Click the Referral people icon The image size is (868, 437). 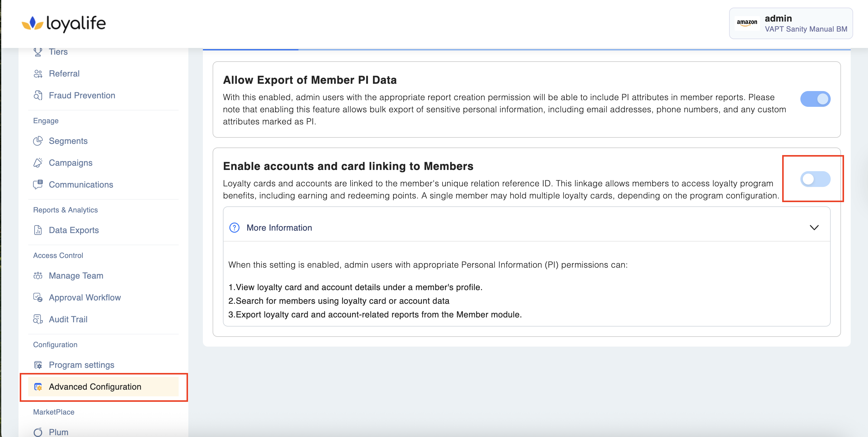click(x=38, y=74)
